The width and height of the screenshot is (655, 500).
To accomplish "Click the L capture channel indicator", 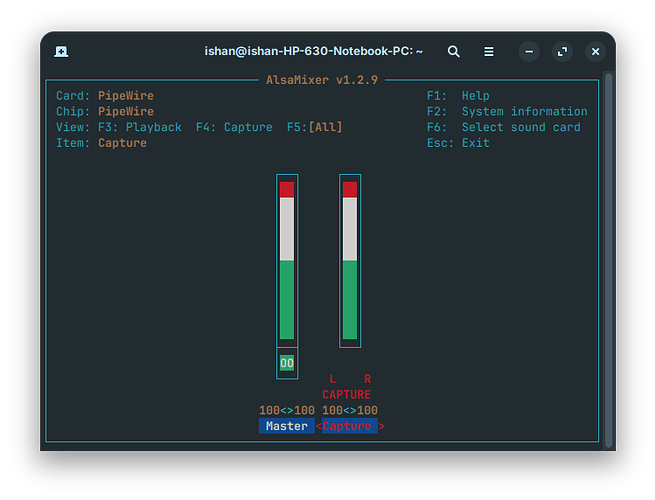I will point(333,379).
